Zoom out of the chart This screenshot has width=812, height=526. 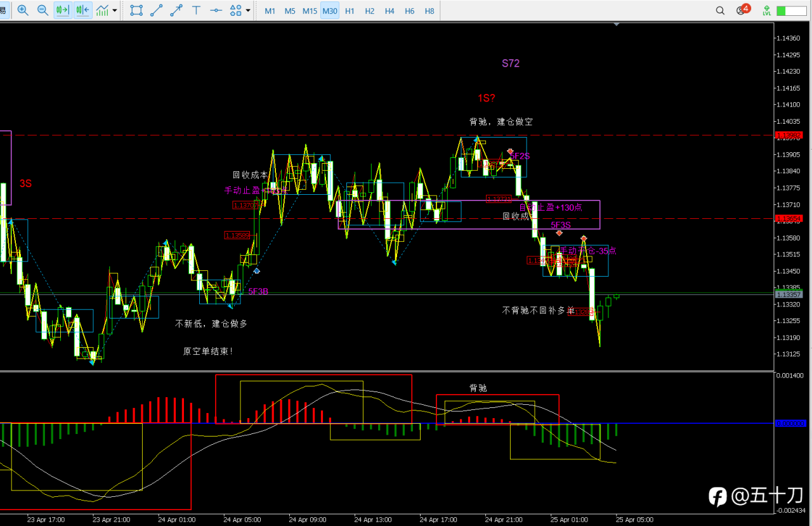pos(43,10)
